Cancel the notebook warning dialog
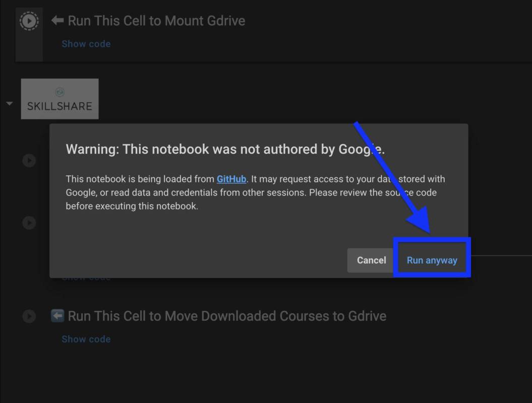 (x=371, y=260)
